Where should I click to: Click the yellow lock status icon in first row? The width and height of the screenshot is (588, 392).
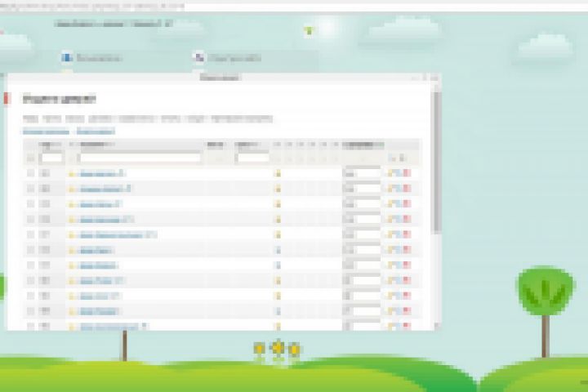(x=278, y=173)
